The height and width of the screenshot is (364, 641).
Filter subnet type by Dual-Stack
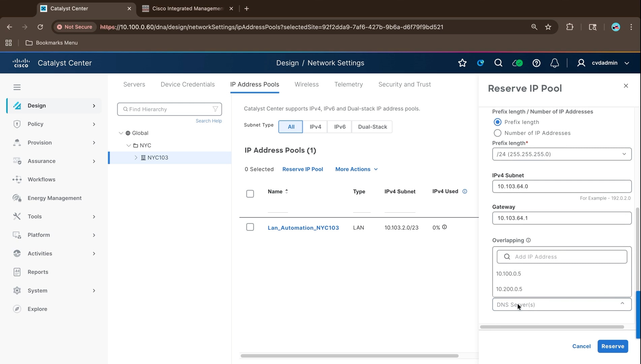[372, 127]
